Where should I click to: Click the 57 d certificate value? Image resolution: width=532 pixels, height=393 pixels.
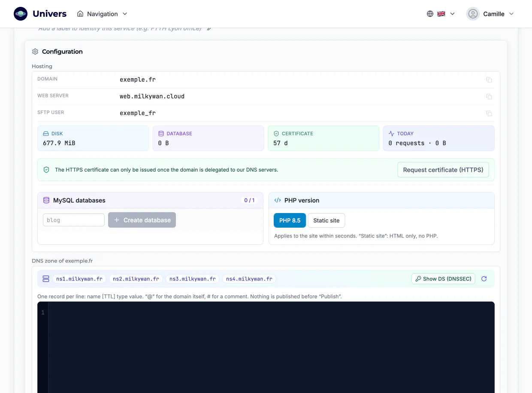281,143
